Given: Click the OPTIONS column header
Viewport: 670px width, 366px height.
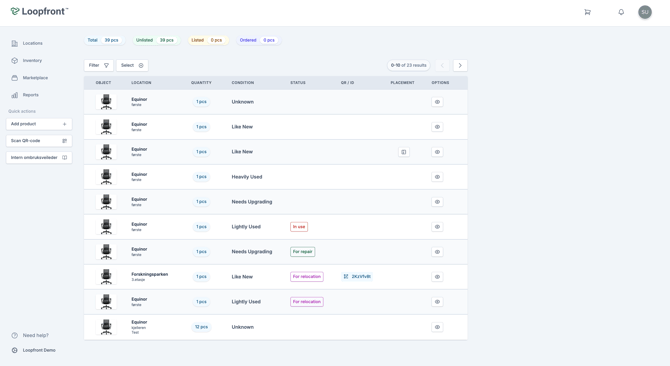Looking at the screenshot, I should (x=440, y=83).
